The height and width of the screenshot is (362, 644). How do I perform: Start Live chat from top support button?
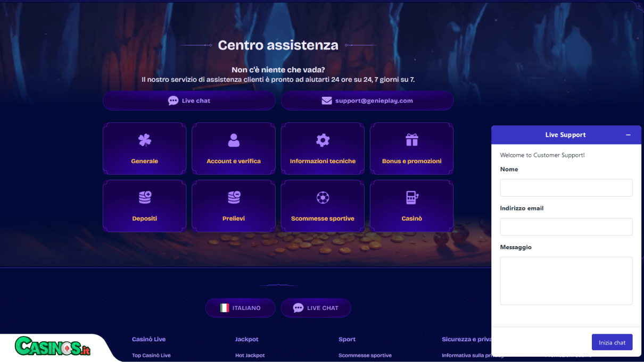pos(189,100)
